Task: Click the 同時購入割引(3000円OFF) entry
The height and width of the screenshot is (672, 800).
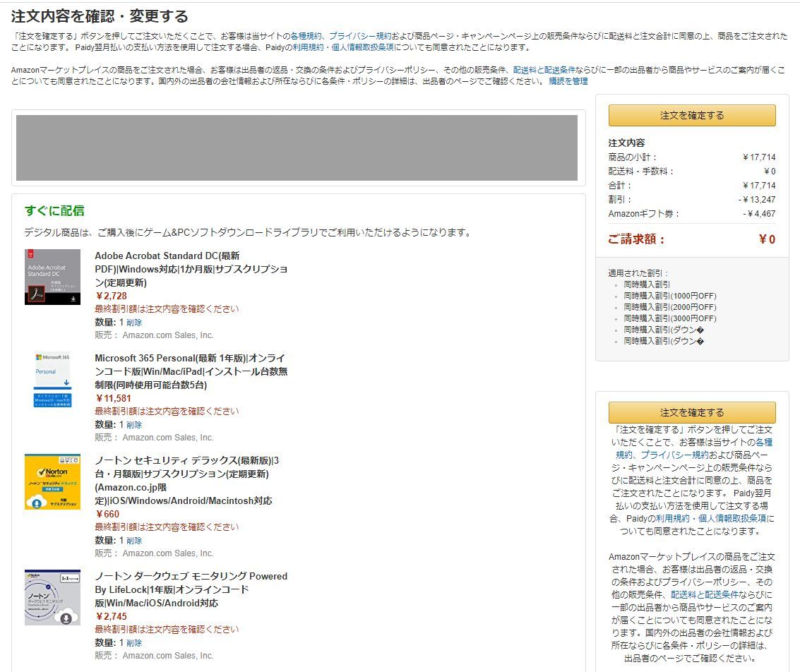Action: tap(670, 318)
